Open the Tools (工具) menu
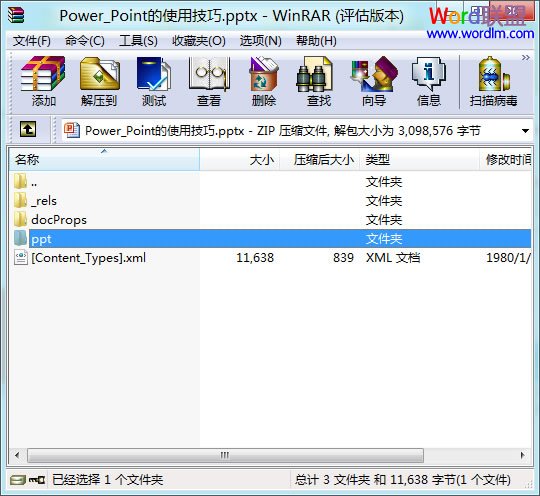540x496 pixels. (138, 41)
